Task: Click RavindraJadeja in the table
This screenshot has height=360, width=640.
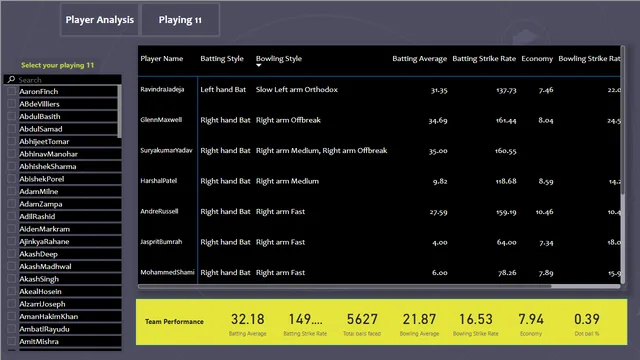Action: tap(162, 89)
